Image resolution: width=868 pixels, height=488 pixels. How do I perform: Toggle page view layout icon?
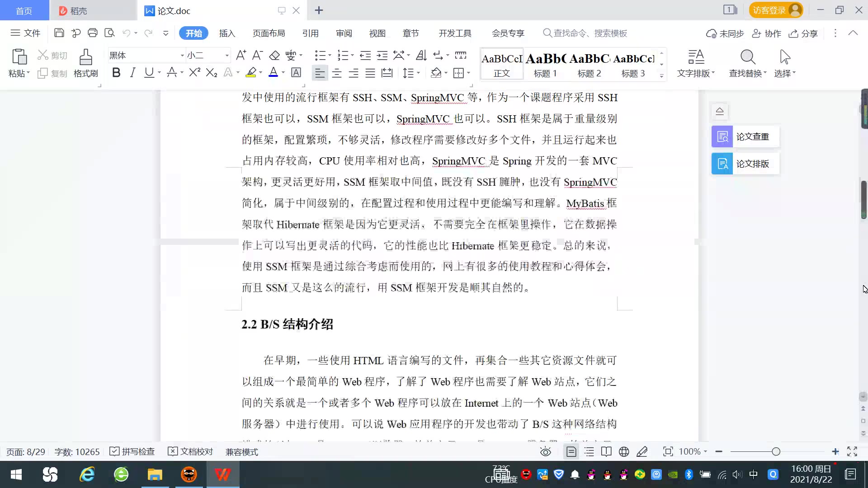pyautogui.click(x=571, y=452)
